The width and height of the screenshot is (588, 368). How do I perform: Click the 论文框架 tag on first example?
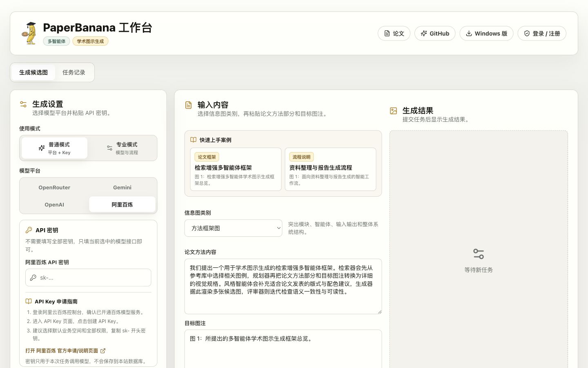(207, 157)
